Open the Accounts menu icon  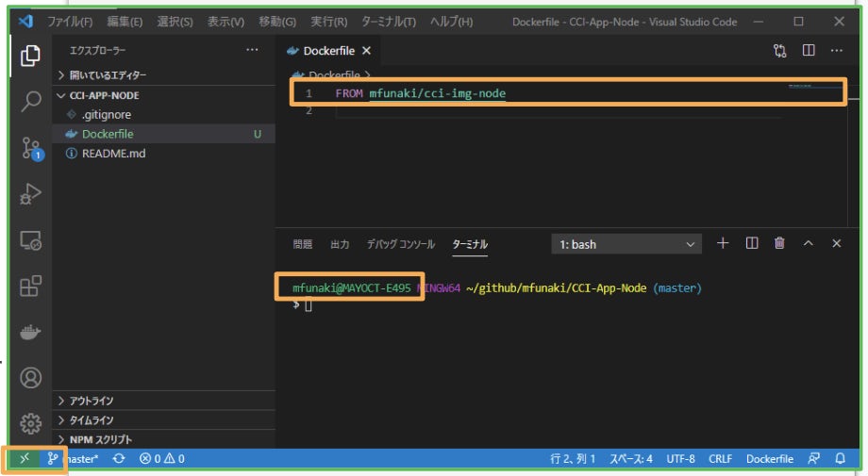[30, 378]
